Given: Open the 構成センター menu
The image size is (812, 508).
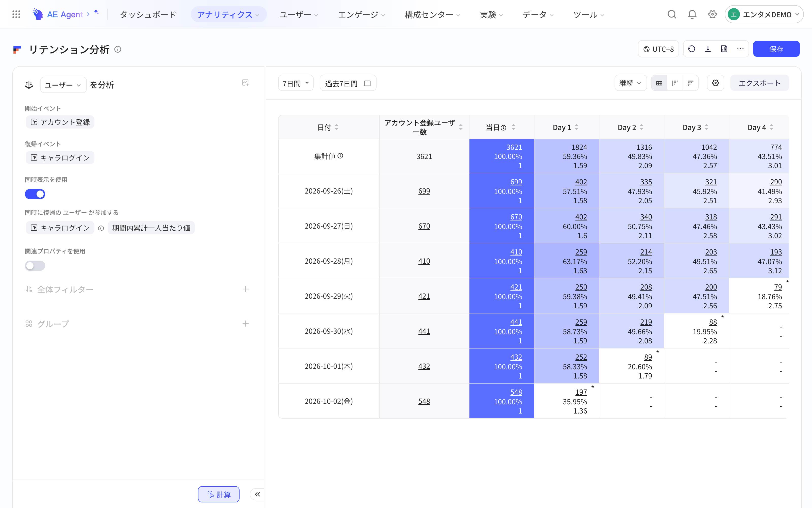Looking at the screenshot, I should click(432, 14).
